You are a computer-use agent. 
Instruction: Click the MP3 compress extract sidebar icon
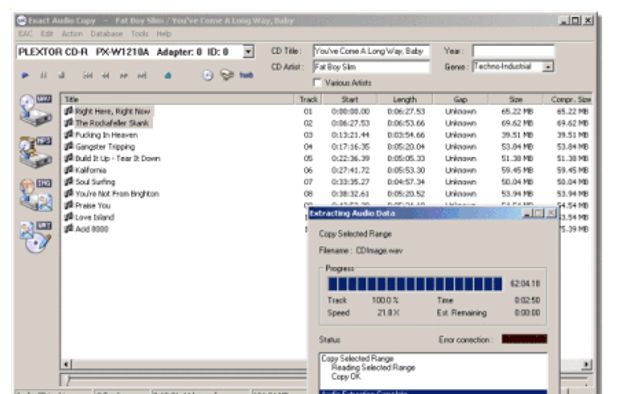click(x=36, y=152)
